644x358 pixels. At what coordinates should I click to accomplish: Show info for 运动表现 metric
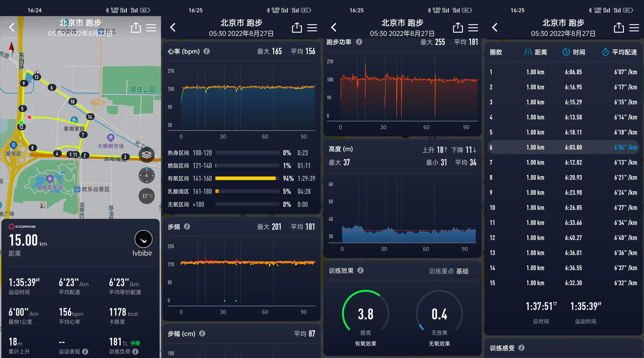(85, 351)
